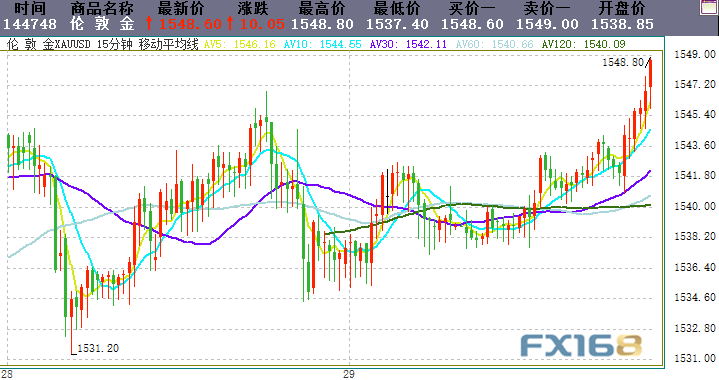719x380 pixels.
Task: Click the 1548.80 high price marker
Action: pyautogui.click(x=623, y=62)
